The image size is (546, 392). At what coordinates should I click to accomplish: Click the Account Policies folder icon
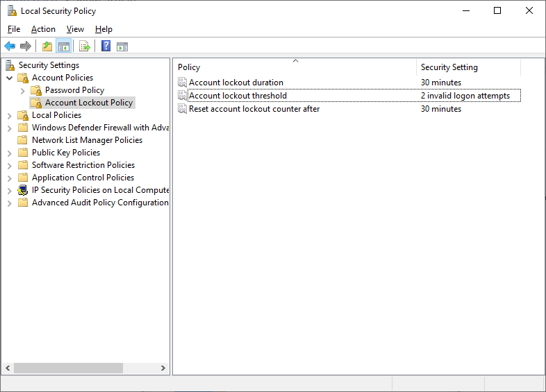[23, 78]
